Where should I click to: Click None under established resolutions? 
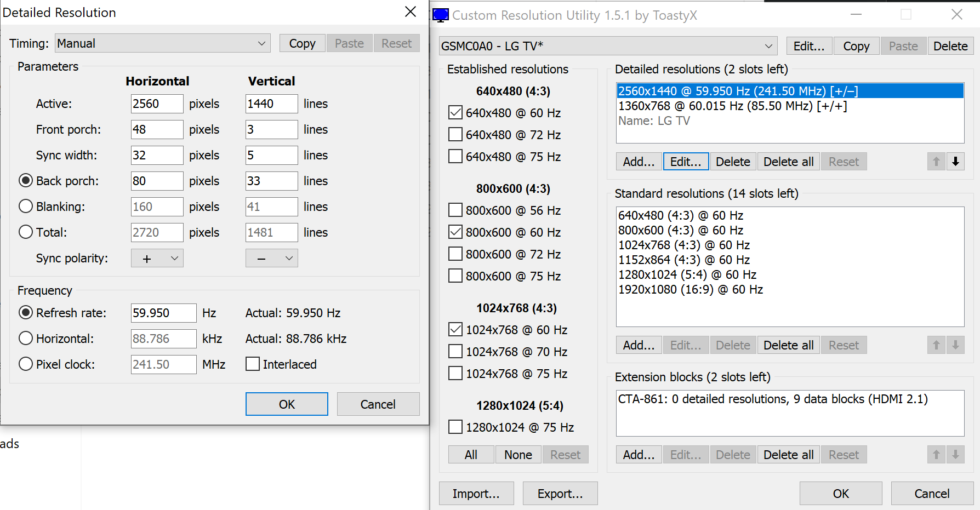pos(519,455)
